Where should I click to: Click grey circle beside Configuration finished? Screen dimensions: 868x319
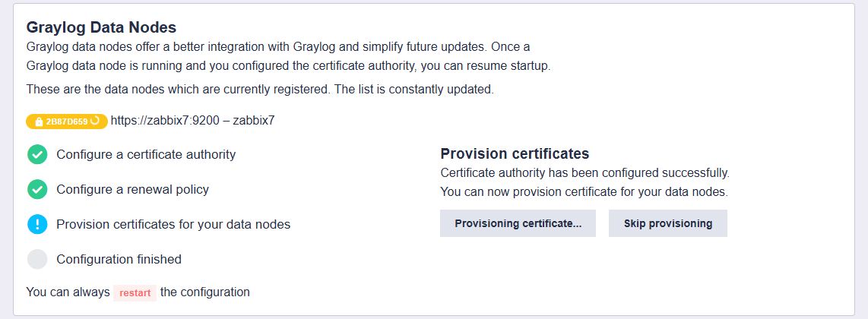[37, 259]
